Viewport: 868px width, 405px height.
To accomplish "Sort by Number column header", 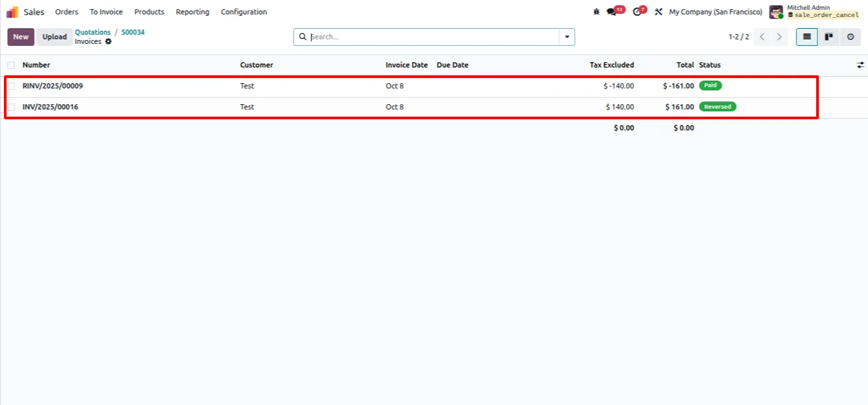I will pos(36,65).
